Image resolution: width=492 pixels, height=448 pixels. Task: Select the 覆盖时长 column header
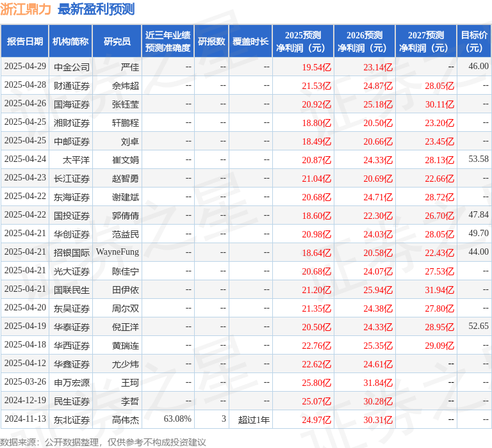(x=250, y=42)
